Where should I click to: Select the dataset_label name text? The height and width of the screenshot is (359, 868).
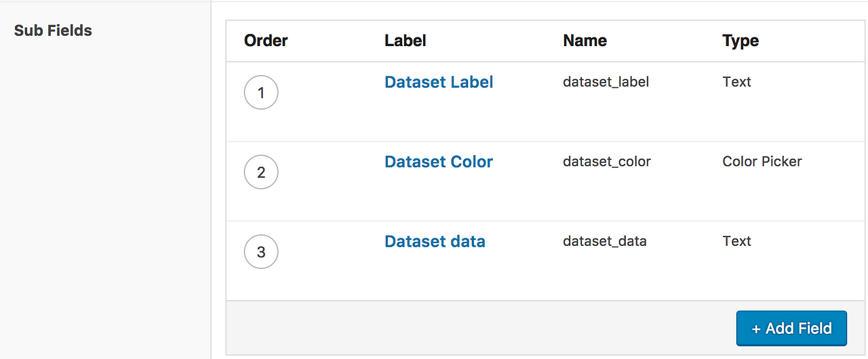point(606,82)
